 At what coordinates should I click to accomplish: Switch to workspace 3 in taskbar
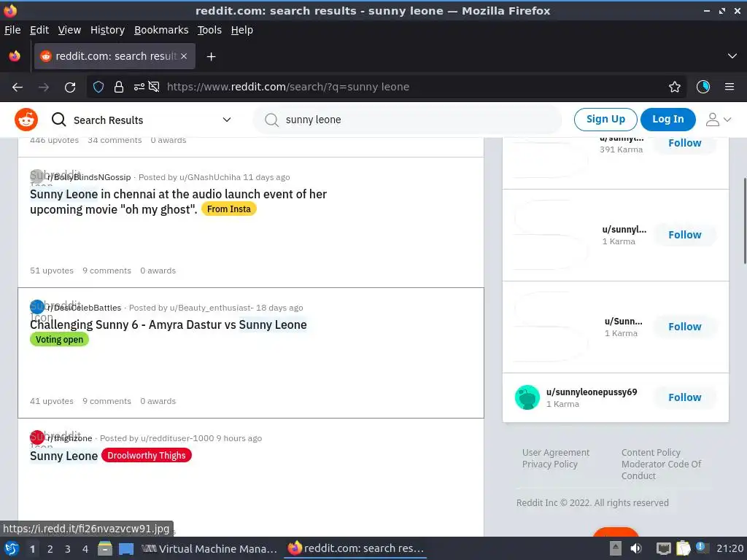(x=68, y=549)
